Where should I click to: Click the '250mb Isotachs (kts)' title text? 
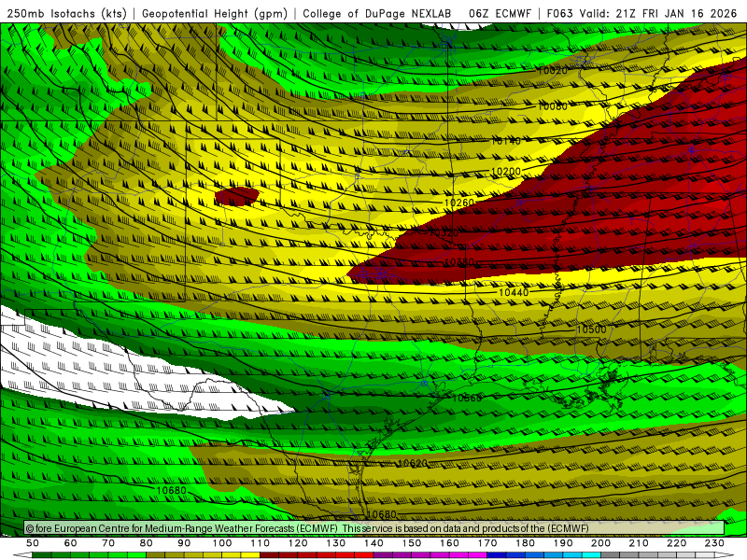pos(66,13)
